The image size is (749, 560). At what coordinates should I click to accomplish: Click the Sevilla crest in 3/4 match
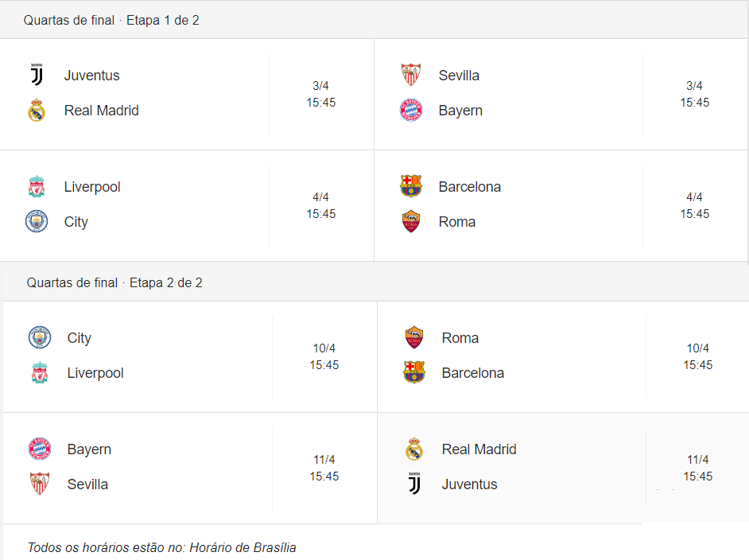pos(411,75)
